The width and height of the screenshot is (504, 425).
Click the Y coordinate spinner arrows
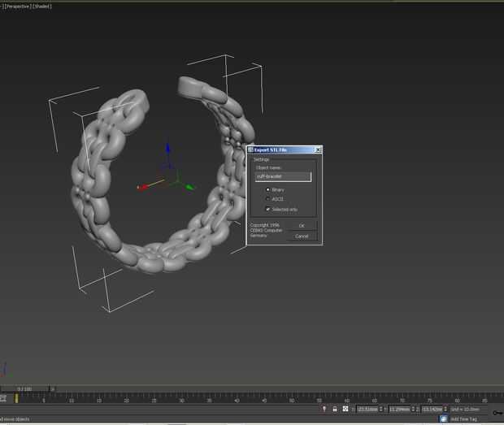[413, 409]
